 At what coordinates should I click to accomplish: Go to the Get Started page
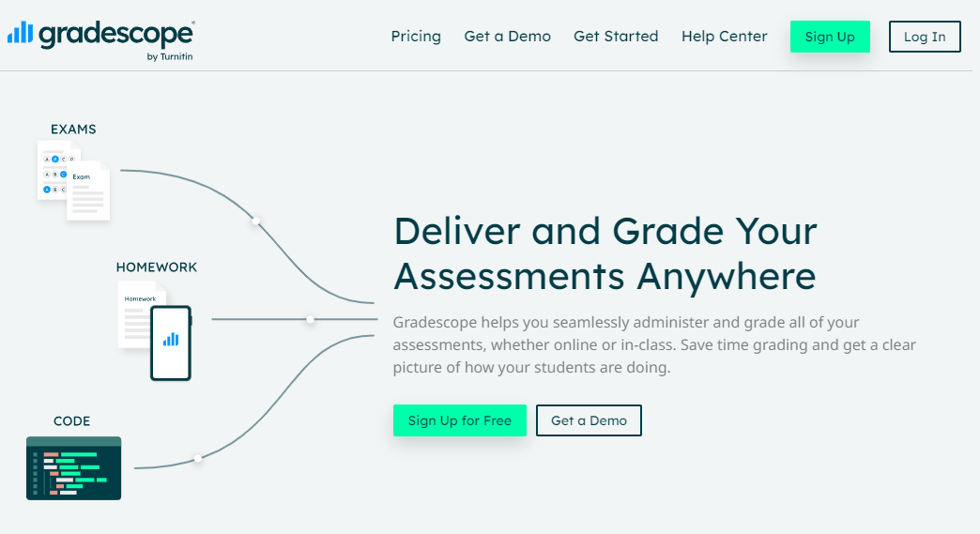(616, 37)
